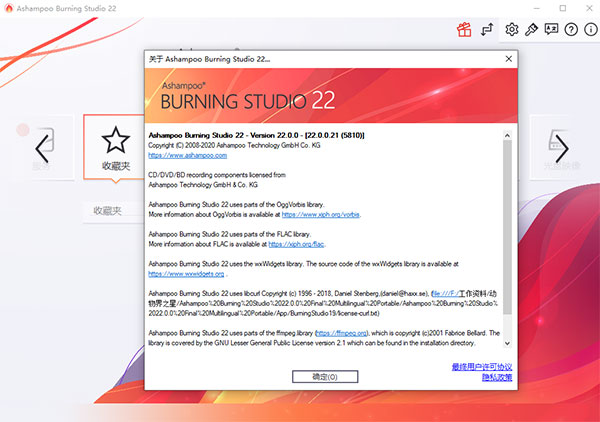The width and height of the screenshot is (600, 422).
Task: Open the language selection icon
Action: pyautogui.click(x=551, y=29)
